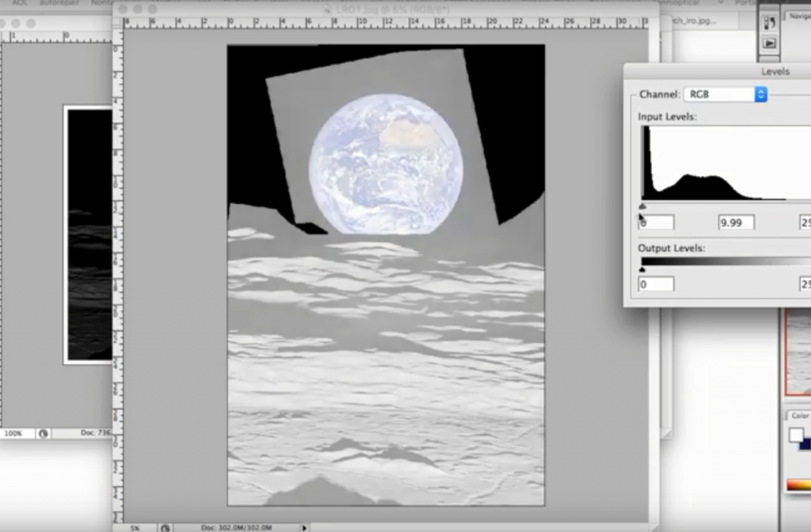Screen dimensions: 811x532
Task: Switch to the Navigator panel tab
Action: point(798,16)
